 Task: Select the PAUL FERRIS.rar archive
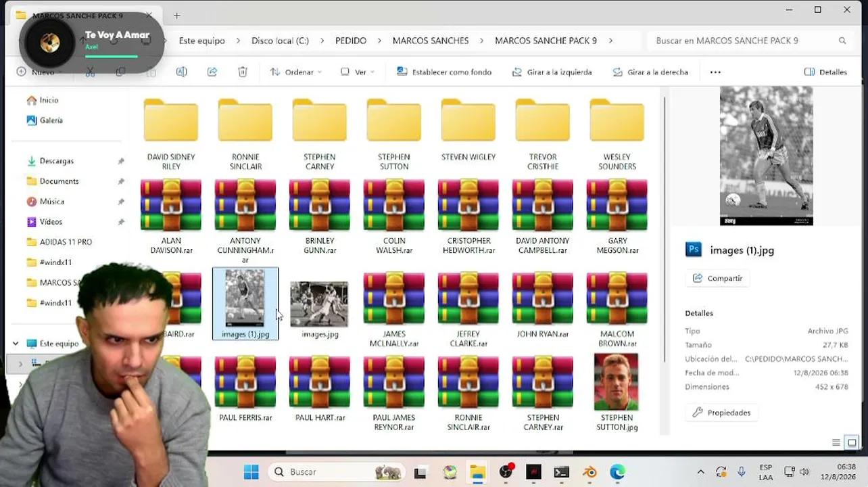[245, 389]
